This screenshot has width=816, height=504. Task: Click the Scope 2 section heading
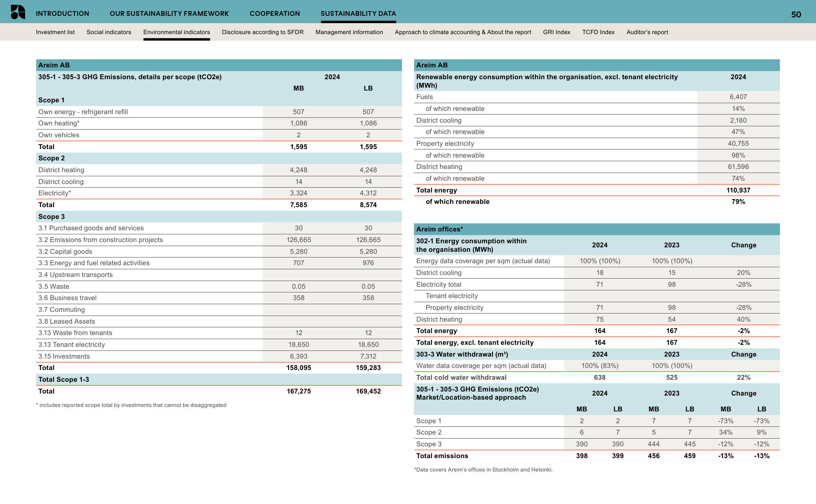[52, 158]
